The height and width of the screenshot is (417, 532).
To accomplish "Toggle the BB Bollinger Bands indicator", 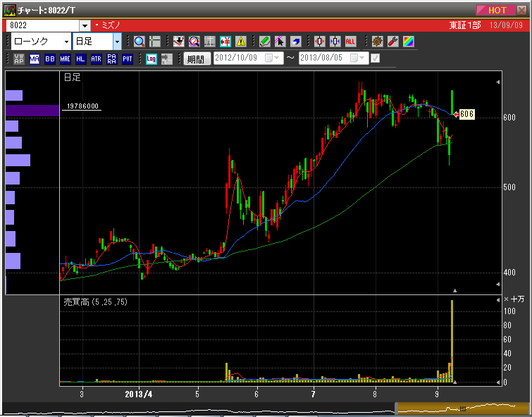I will point(50,59).
